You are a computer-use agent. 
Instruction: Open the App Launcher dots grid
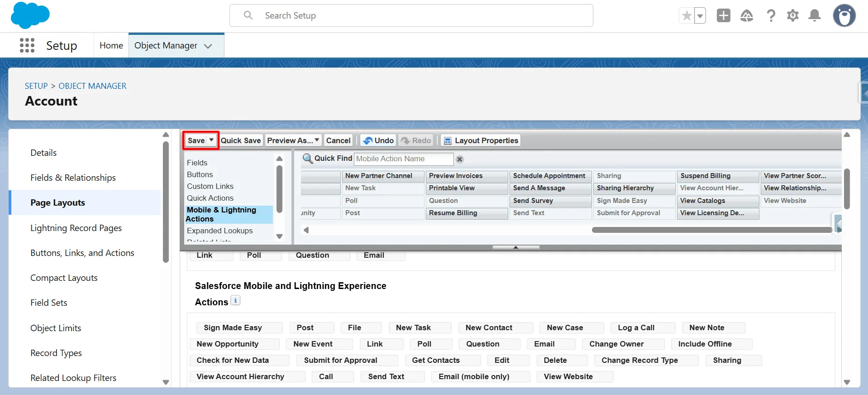point(27,45)
